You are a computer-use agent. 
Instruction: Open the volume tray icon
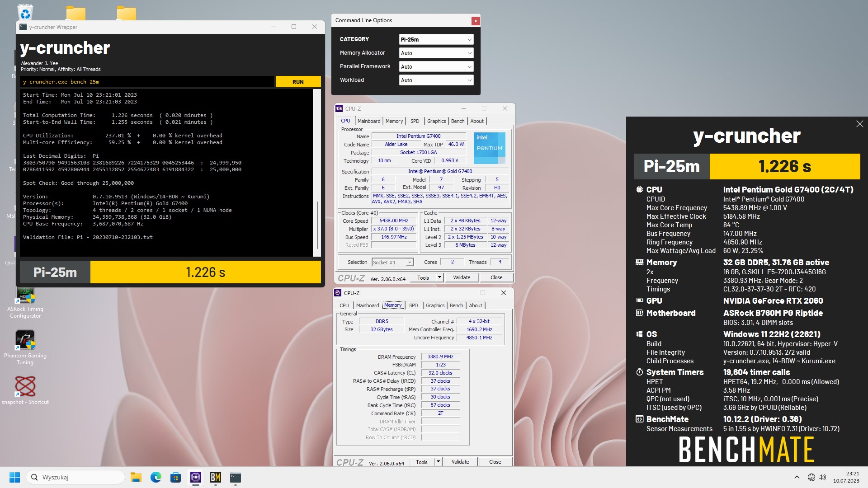[x=822, y=477]
